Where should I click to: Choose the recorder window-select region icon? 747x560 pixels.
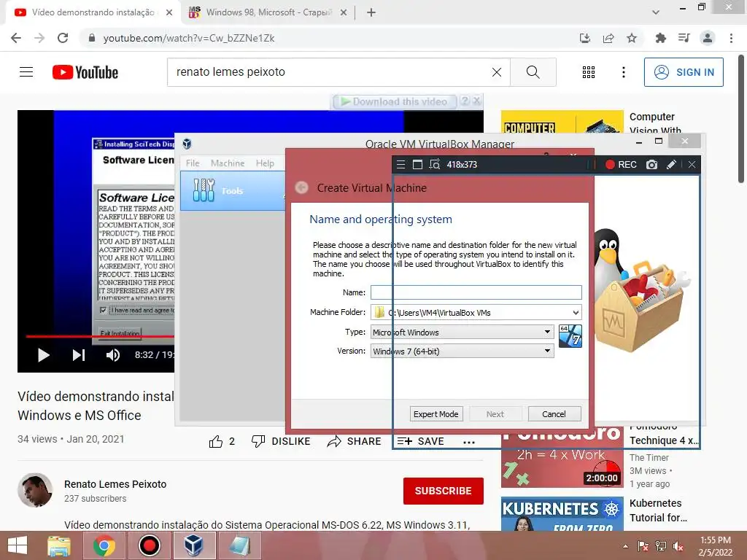coord(435,165)
